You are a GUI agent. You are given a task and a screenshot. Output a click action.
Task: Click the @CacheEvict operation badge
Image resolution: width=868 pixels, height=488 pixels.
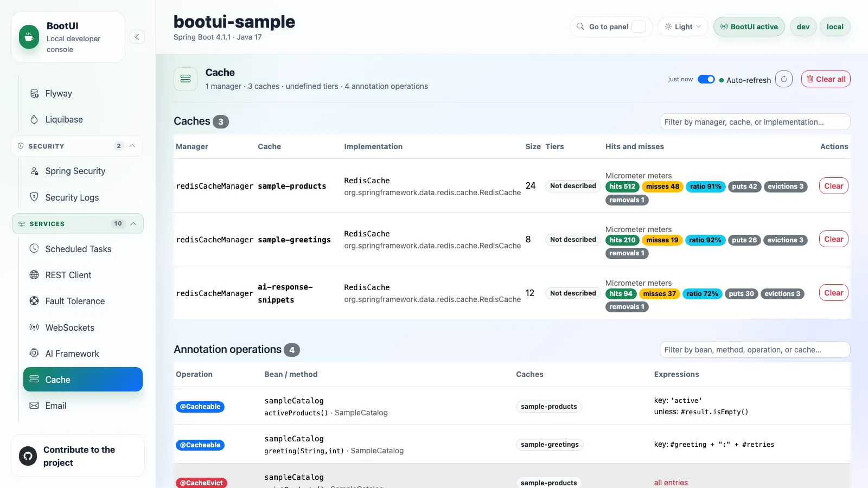[x=201, y=483]
